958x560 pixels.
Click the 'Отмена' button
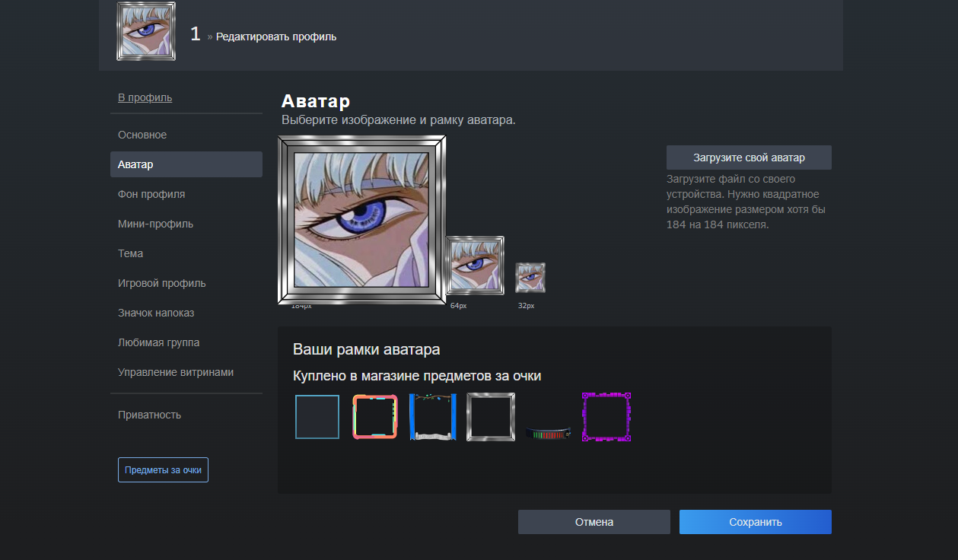[x=594, y=522]
